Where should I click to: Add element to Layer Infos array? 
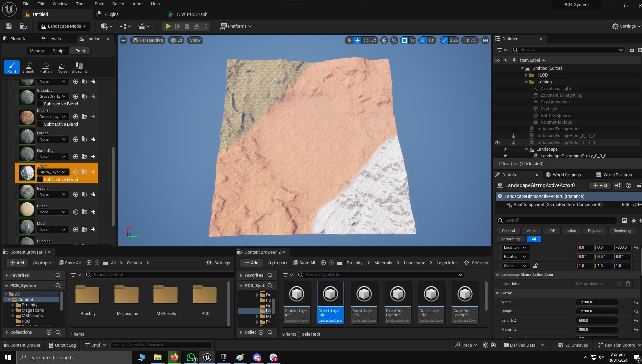619,284
